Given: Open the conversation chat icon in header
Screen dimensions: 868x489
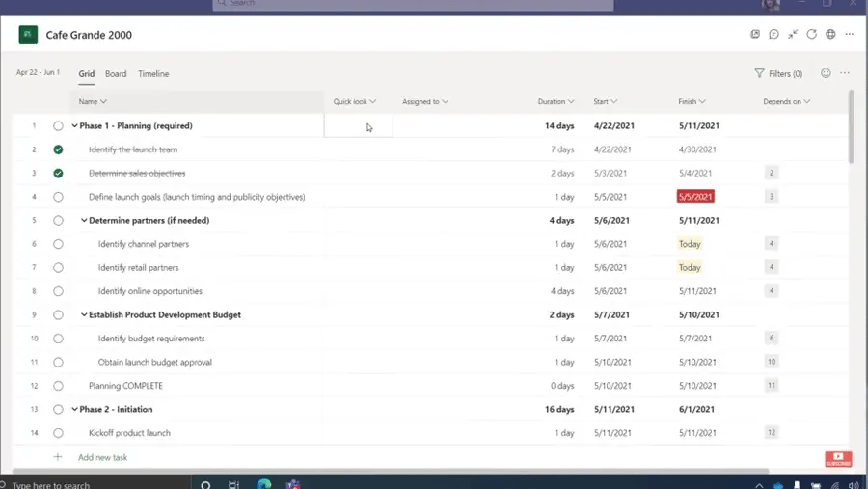Looking at the screenshot, I should 773,35.
